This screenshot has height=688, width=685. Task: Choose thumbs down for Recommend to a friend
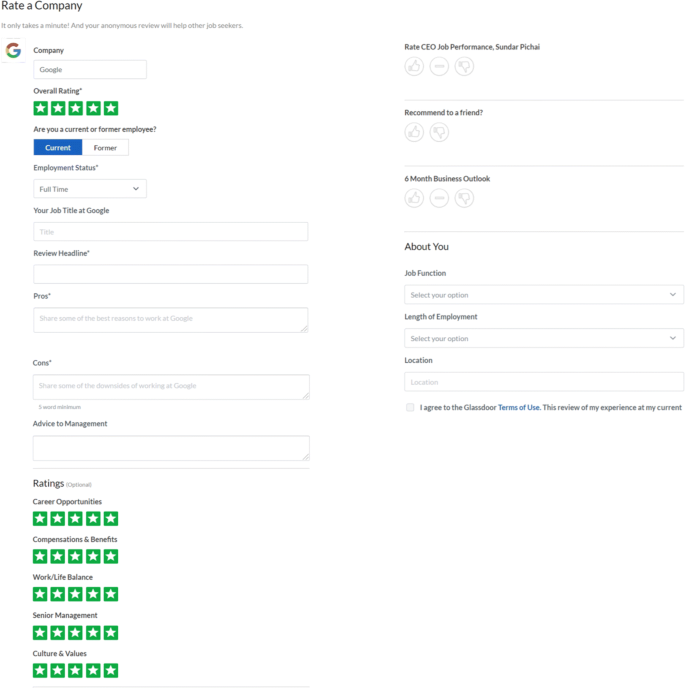[x=439, y=133]
